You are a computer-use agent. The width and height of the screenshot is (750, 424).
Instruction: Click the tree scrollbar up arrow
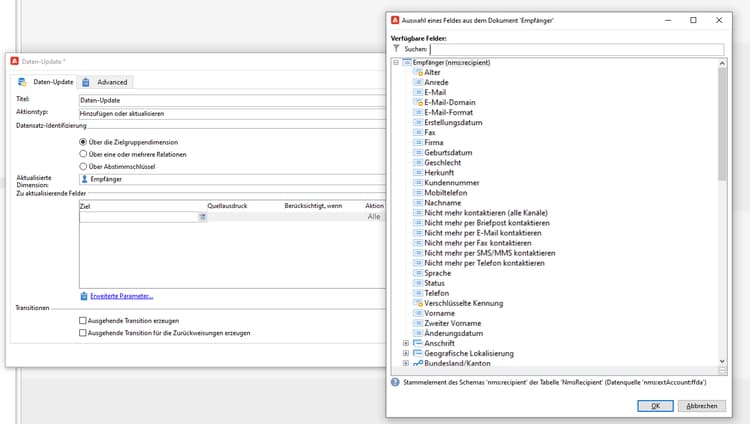pos(722,63)
